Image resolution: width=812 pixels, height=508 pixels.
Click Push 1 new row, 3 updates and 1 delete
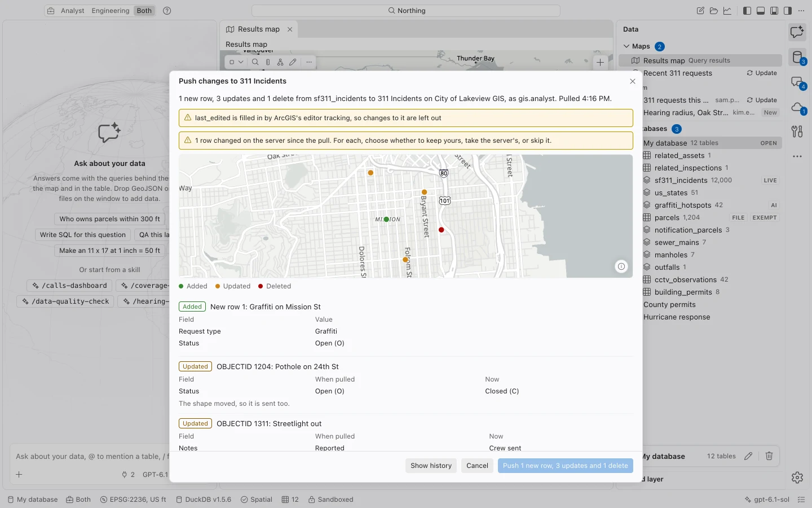pos(566,466)
